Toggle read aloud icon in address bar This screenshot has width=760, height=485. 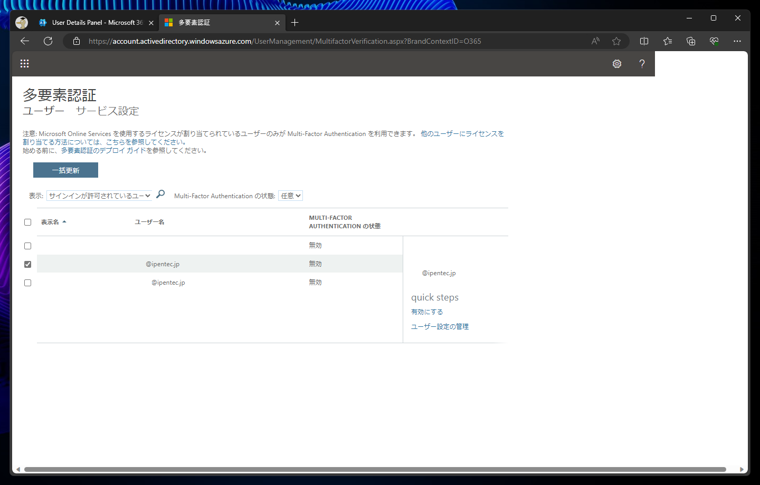click(x=595, y=41)
